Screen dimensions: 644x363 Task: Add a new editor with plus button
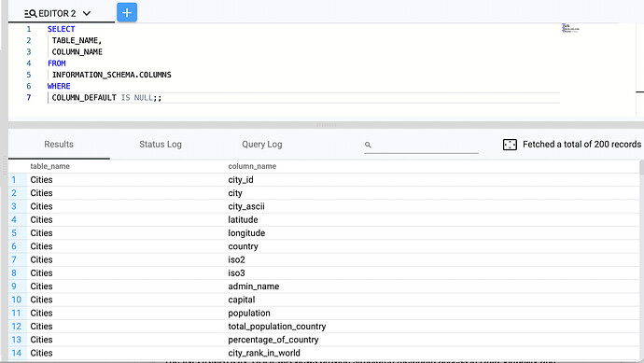tap(127, 13)
